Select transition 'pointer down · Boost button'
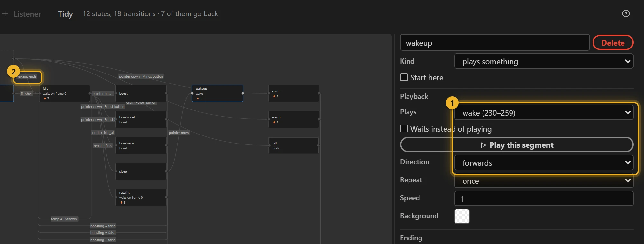This screenshot has height=244, width=644. pyautogui.click(x=103, y=107)
